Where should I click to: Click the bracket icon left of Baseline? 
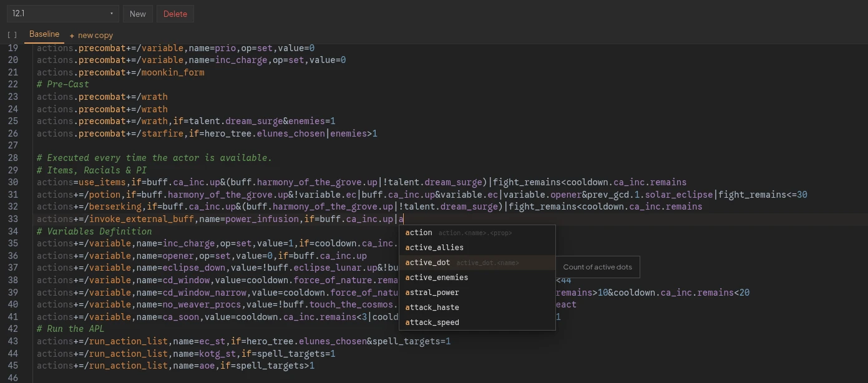pyautogui.click(x=12, y=36)
